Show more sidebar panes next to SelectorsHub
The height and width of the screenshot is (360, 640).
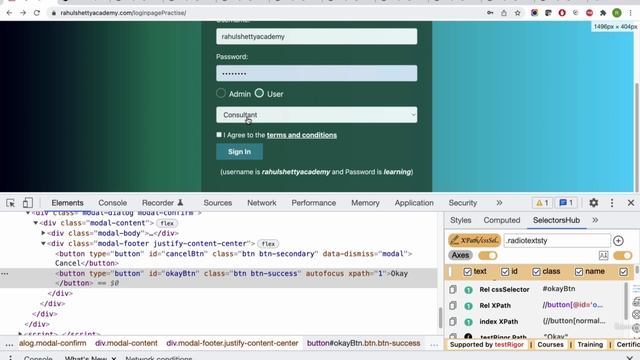click(x=595, y=220)
